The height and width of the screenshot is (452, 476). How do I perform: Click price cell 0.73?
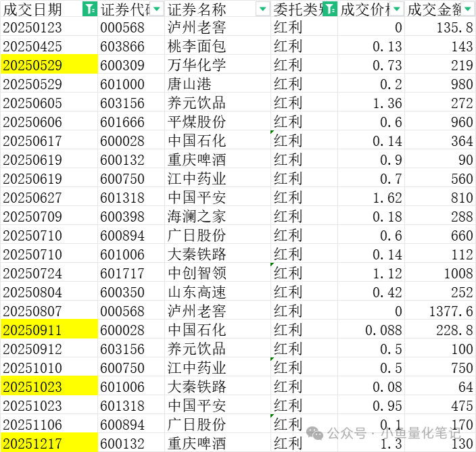point(371,64)
